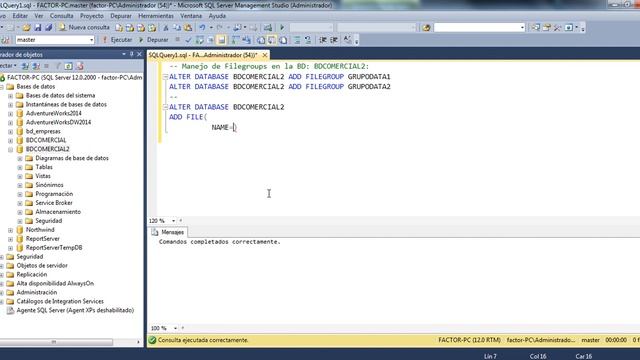
Task: Click Results to Text icon
Action: click(261, 40)
